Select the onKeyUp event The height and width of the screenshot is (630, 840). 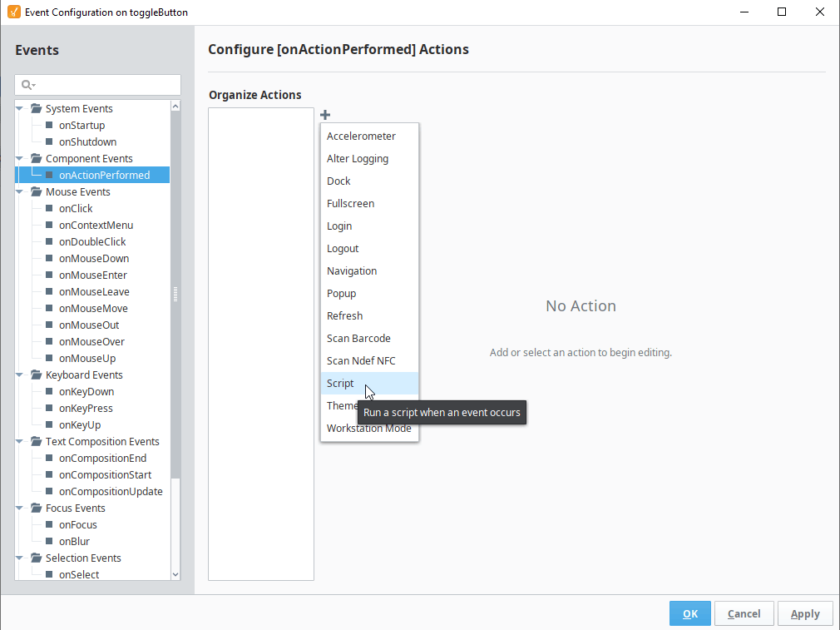80,424
